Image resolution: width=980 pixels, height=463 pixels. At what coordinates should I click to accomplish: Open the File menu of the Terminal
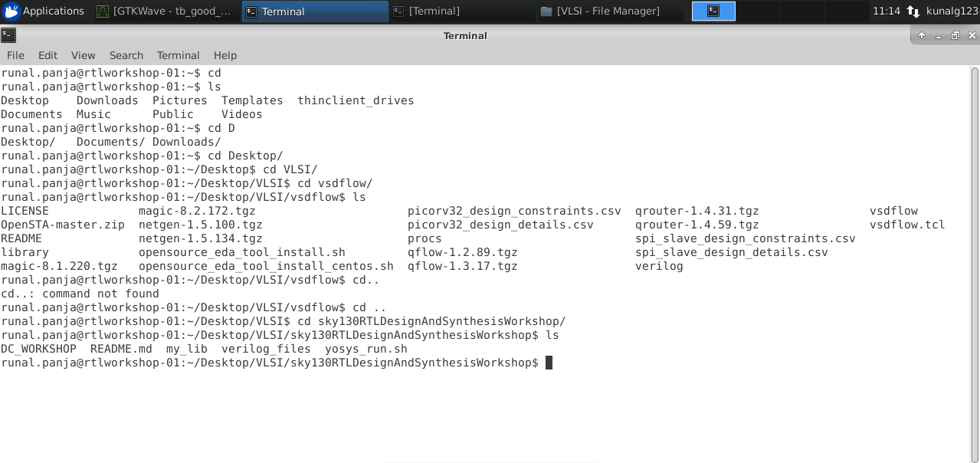coord(15,55)
